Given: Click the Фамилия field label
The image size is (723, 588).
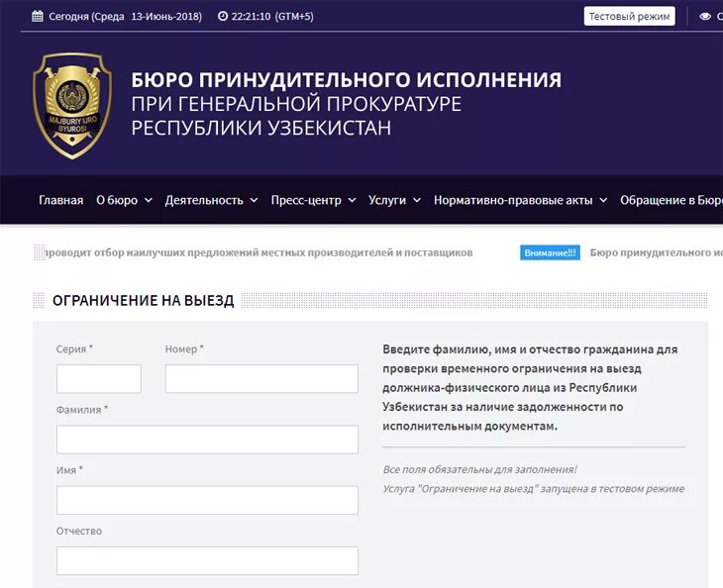Looking at the screenshot, I should pos(82,410).
